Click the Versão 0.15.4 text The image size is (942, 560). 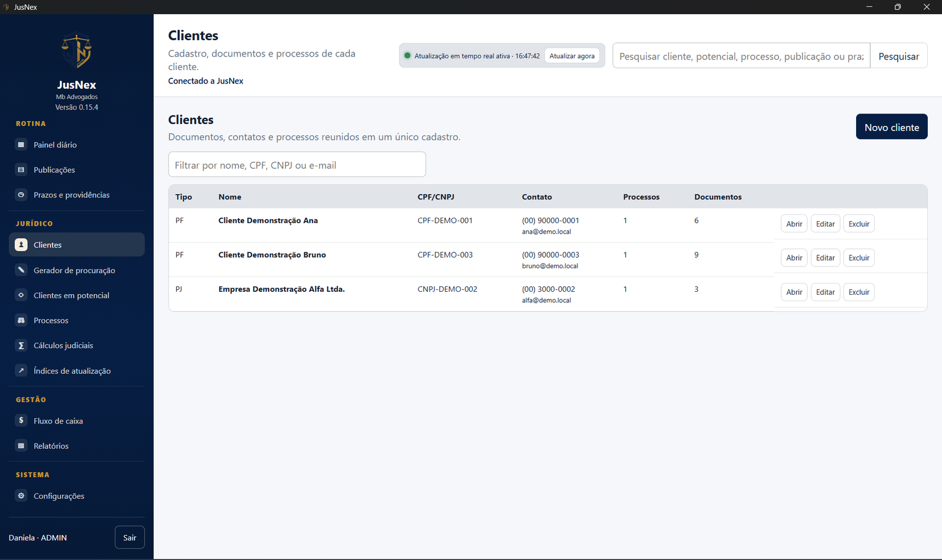[77, 107]
